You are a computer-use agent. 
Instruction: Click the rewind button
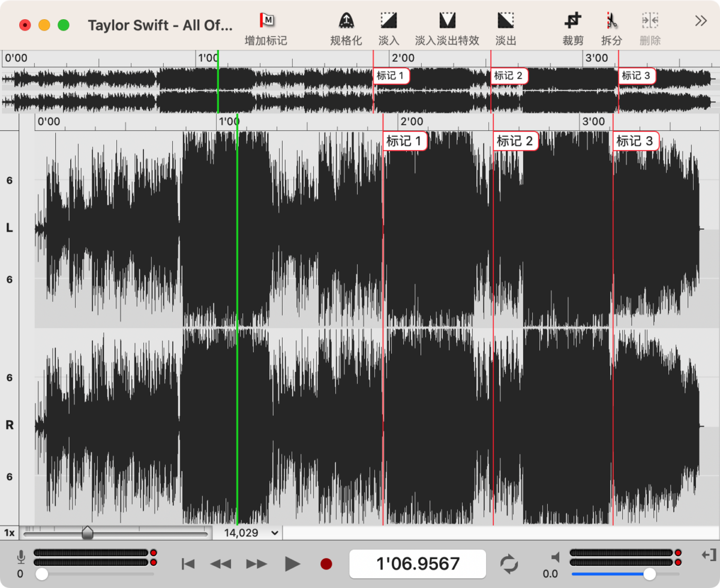(220, 563)
